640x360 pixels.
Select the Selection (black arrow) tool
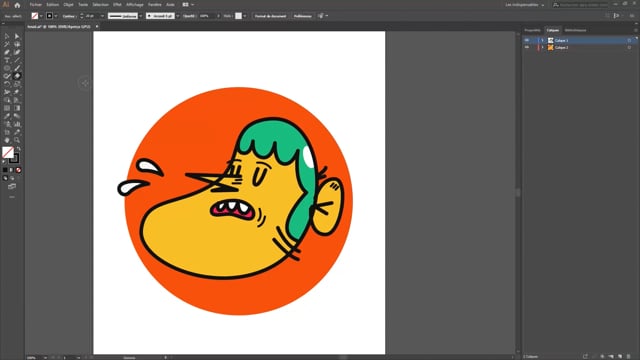tap(7, 36)
